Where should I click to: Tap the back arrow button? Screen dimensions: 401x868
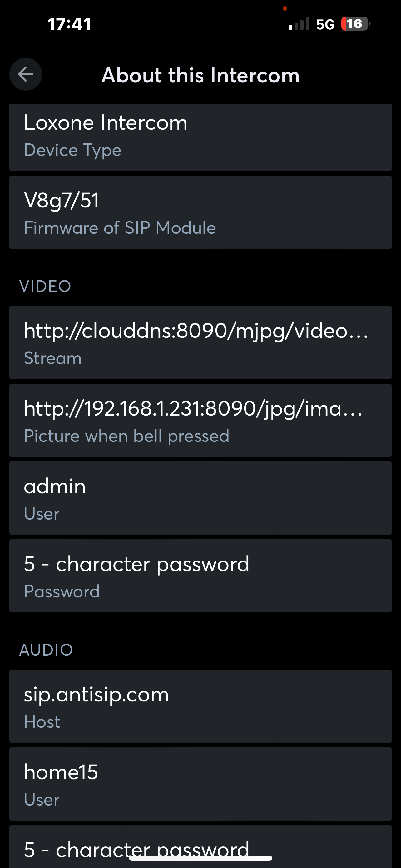[x=26, y=74]
